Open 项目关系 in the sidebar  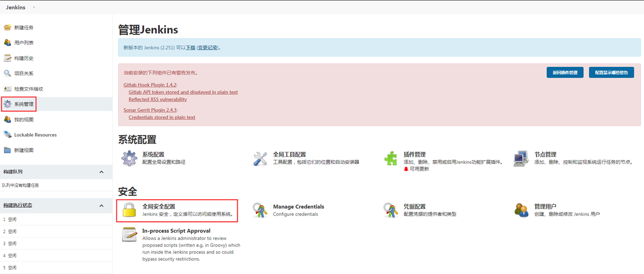point(24,74)
